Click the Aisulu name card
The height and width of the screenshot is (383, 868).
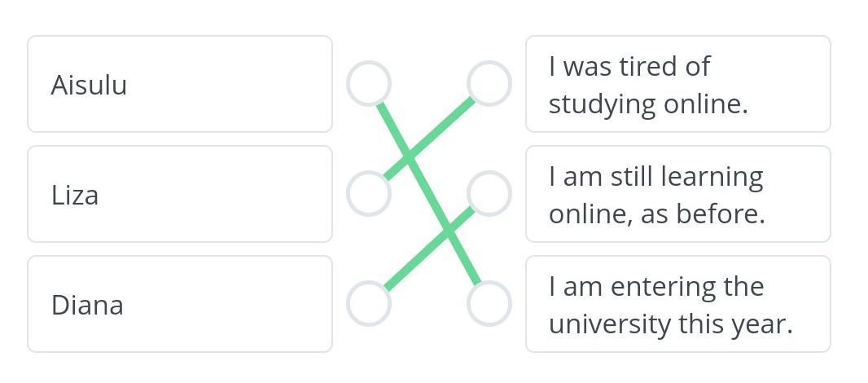(180, 84)
